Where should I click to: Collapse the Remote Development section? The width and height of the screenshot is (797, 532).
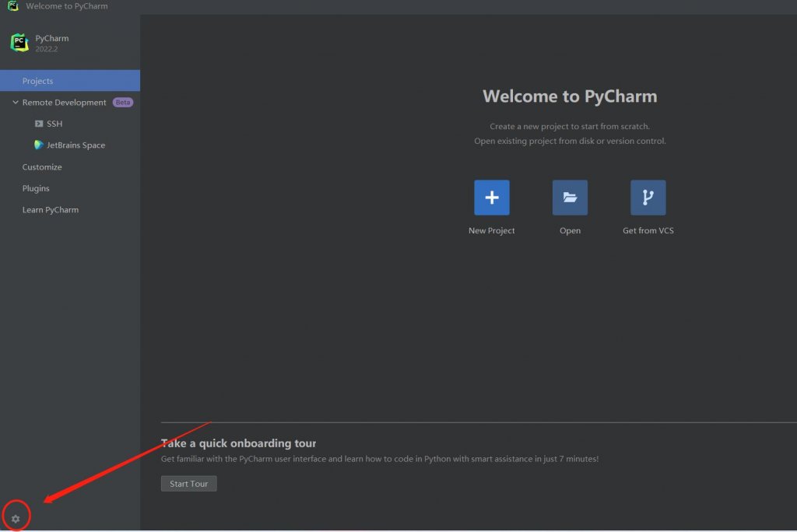16,102
